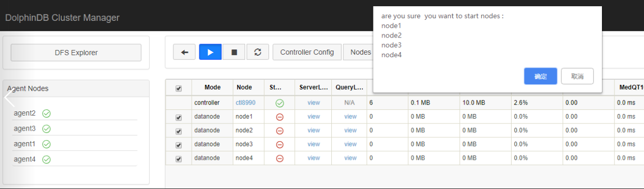Start selected nodes with play button
The image size is (644, 189).
(x=210, y=52)
